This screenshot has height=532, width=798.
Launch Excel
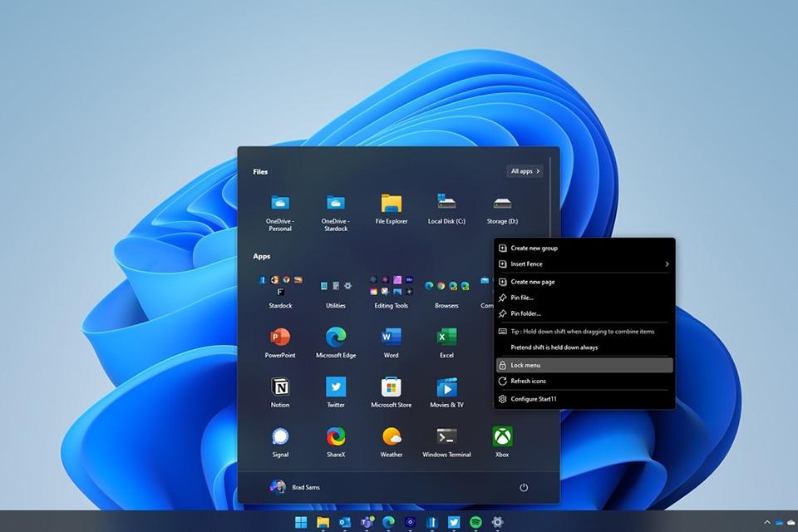click(446, 342)
